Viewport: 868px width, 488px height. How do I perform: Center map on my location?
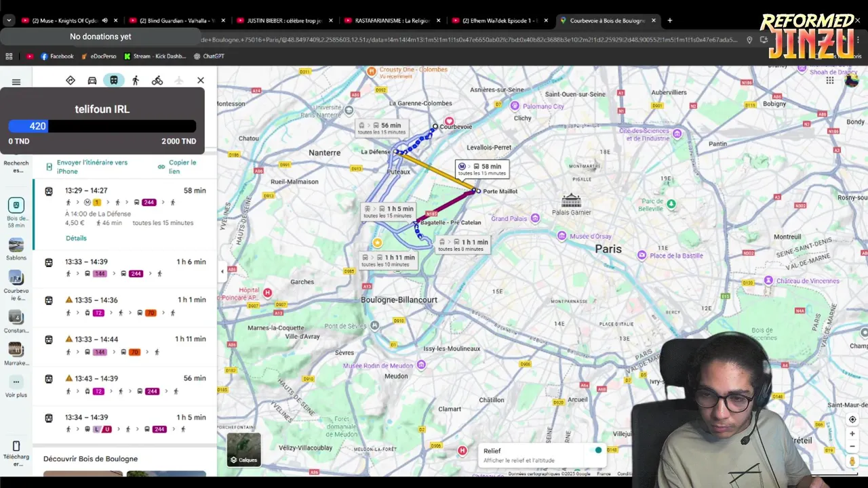[852, 420]
